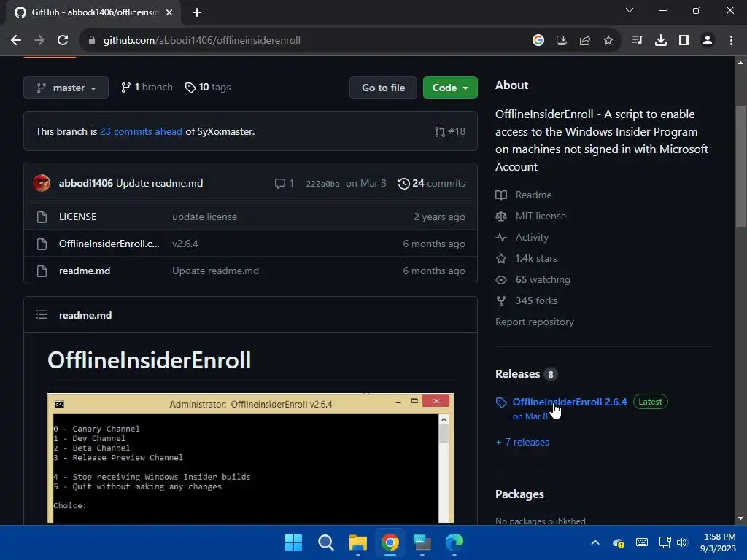The width and height of the screenshot is (747, 560).
Task: Click the scrollbar down arrow
Action: 740,518
